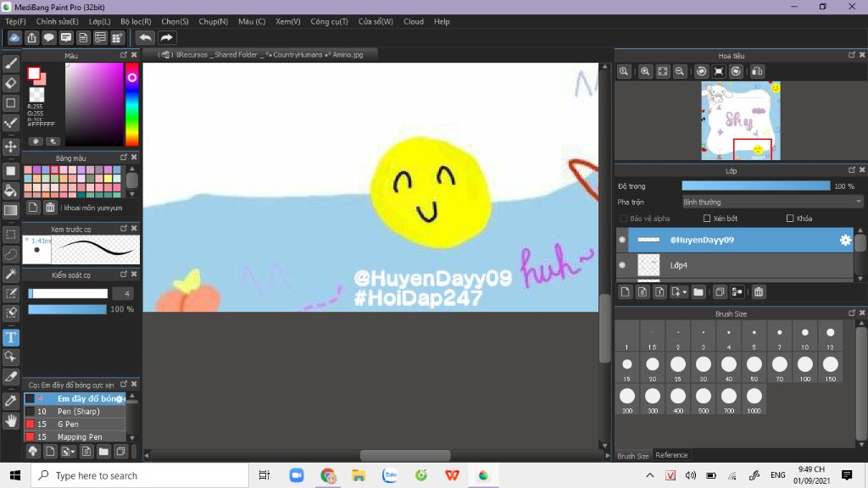Delete layer with trash icon in Lớp panel
This screenshot has width=868, height=488.
coord(759,291)
